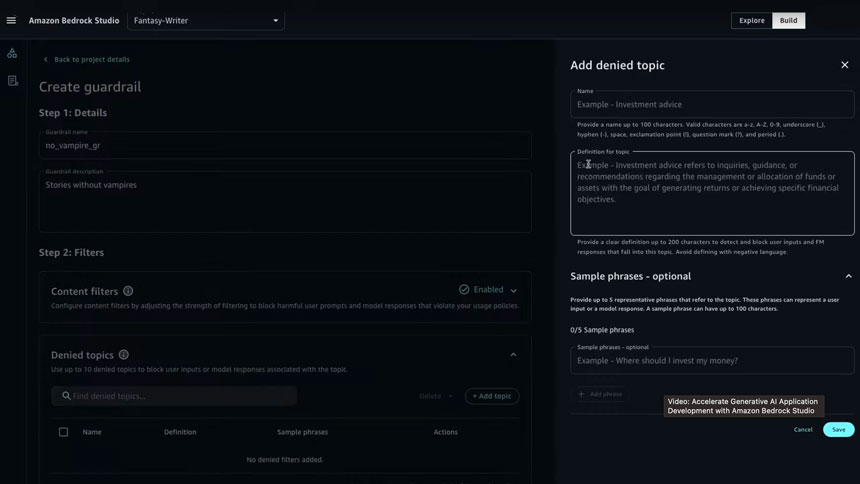Image resolution: width=860 pixels, height=484 pixels.
Task: Click the Name column header
Action: point(92,432)
